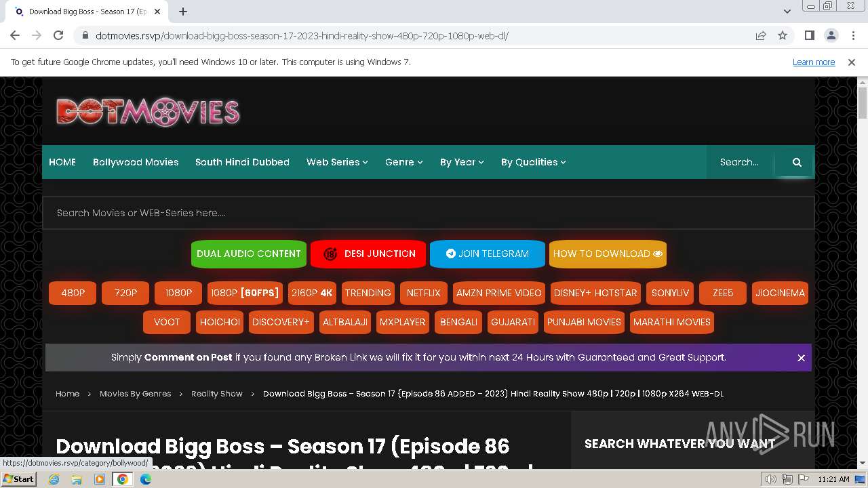Image resolution: width=868 pixels, height=488 pixels.
Task: Open the Learn more link
Action: (814, 62)
